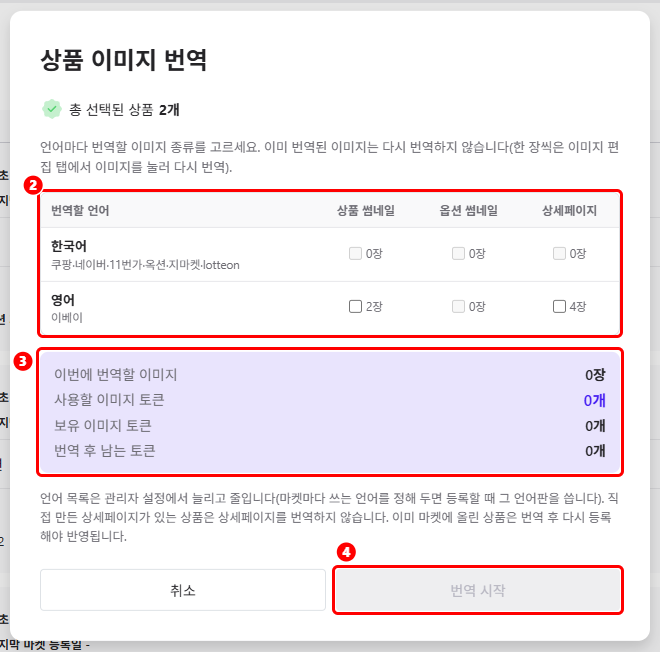This screenshot has width=660, height=652.
Task: Select the 한국어 language row label
Action: click(x=69, y=246)
